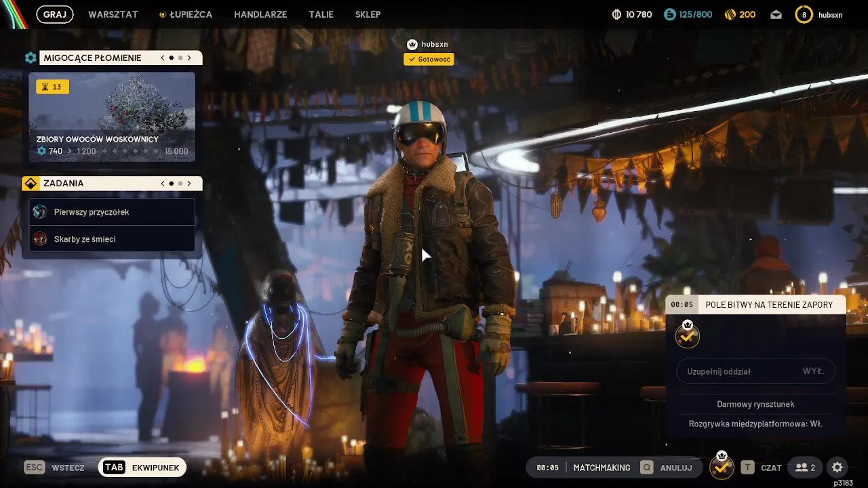Click the T key chat icon

pyautogui.click(x=747, y=468)
